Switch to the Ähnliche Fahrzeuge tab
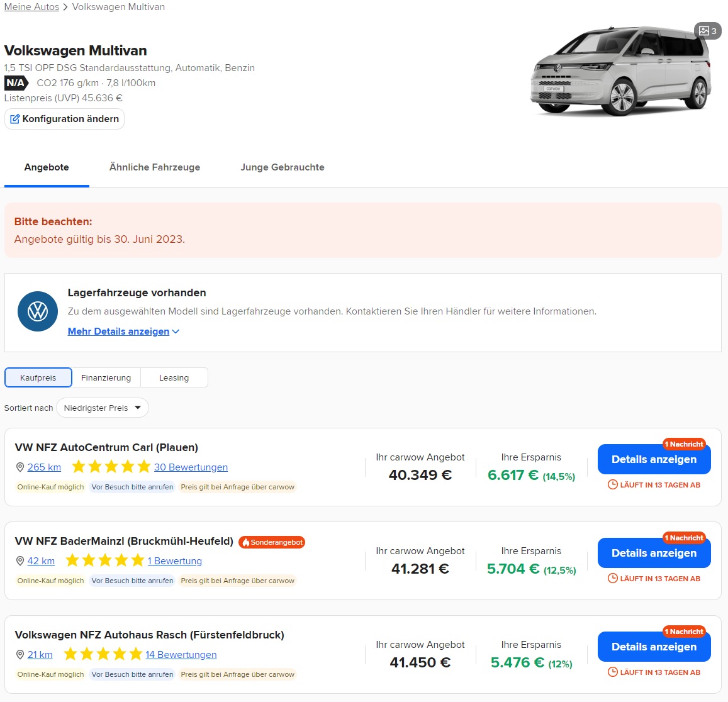728x702 pixels. pos(154,167)
